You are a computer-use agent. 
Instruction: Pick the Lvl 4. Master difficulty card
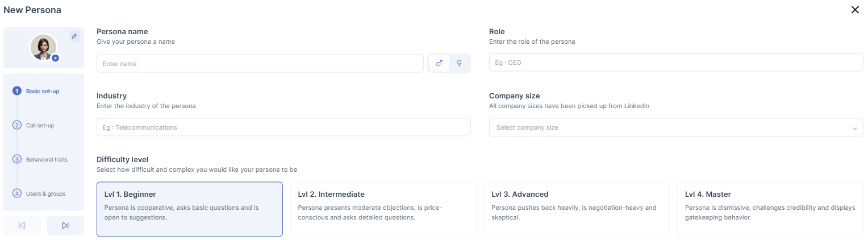point(770,209)
